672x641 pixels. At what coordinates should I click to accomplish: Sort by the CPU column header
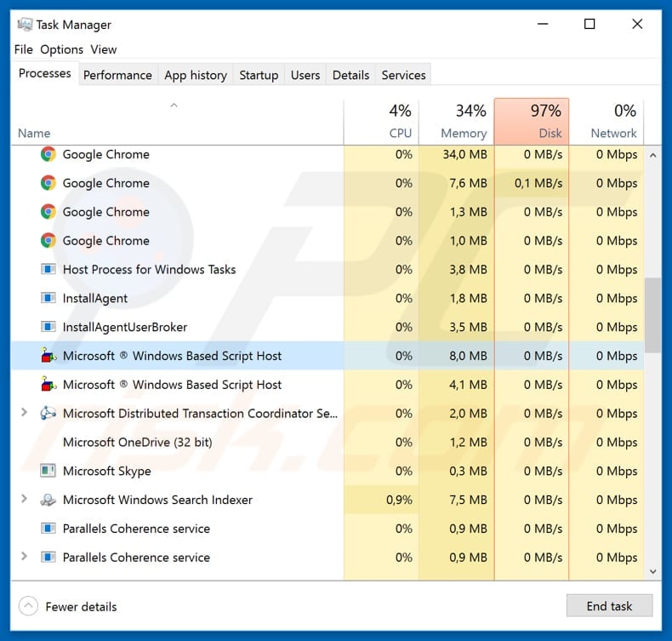[x=381, y=122]
